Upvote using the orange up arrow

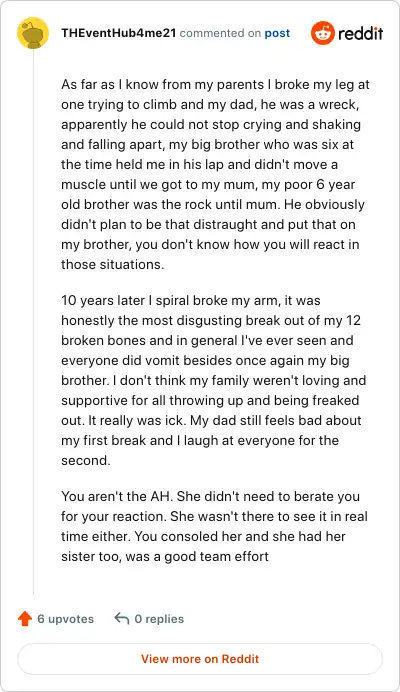pos(25,619)
